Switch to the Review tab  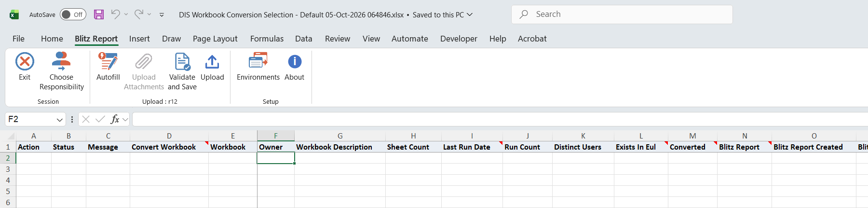(x=338, y=39)
